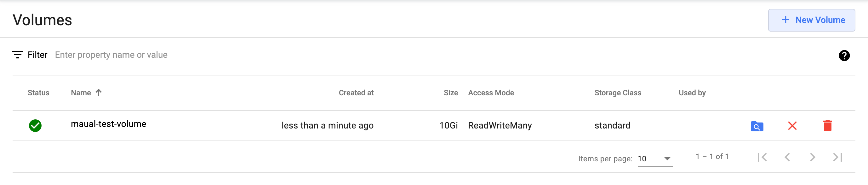Sort by the Size column header

pos(450,93)
